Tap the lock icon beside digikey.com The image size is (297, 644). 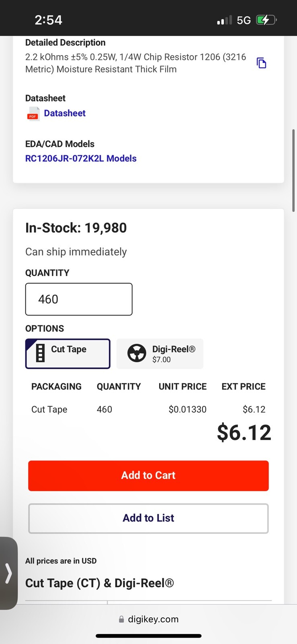pos(121,619)
